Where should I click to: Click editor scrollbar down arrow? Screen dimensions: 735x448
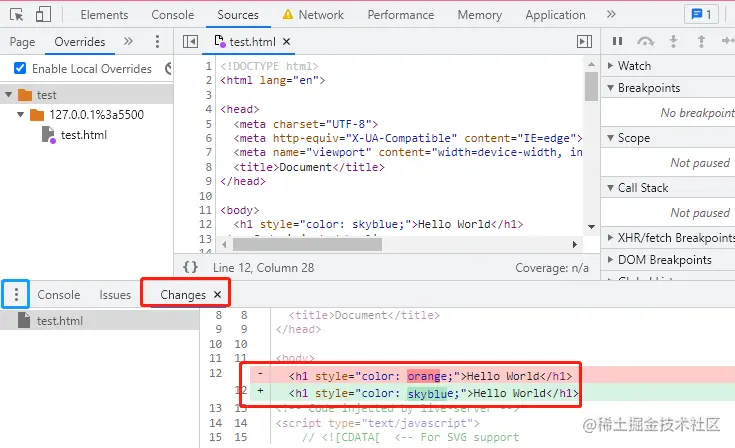[591, 227]
